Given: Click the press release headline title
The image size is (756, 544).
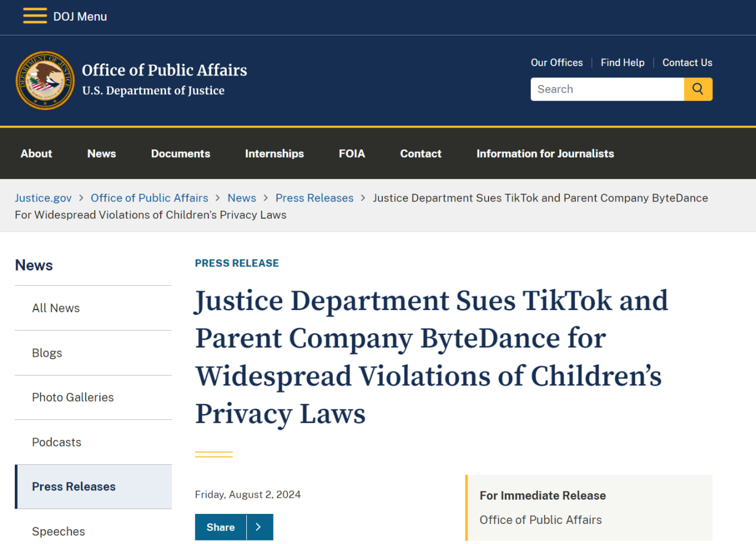Looking at the screenshot, I should [432, 357].
